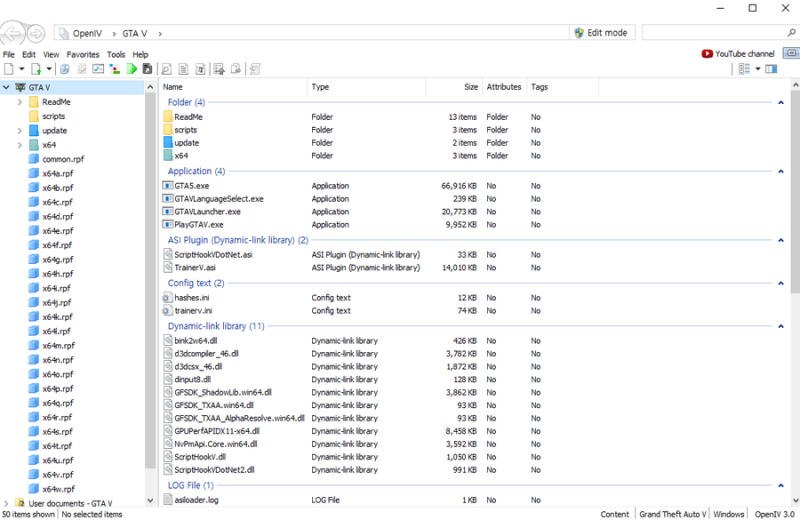Open the view style dropdown arrow

point(757,69)
